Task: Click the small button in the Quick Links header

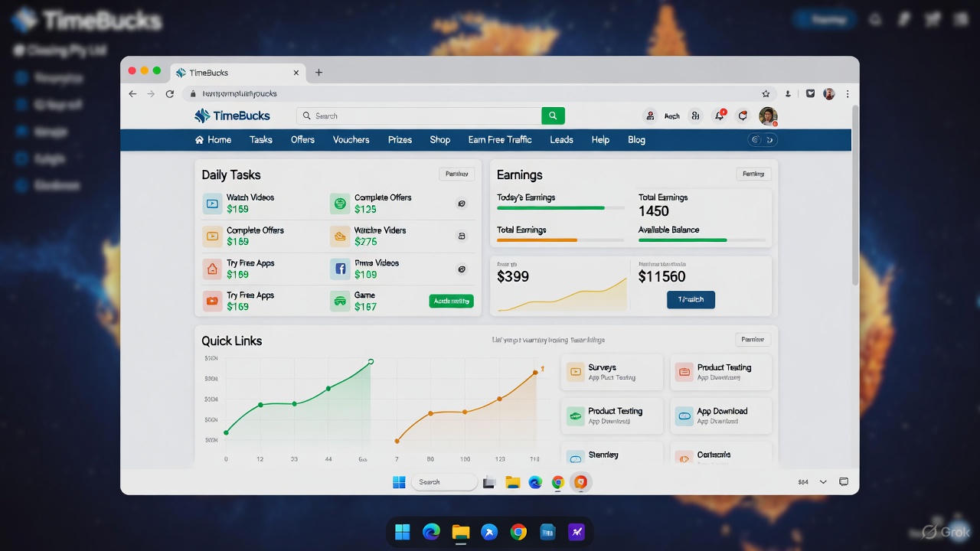Action: point(753,340)
